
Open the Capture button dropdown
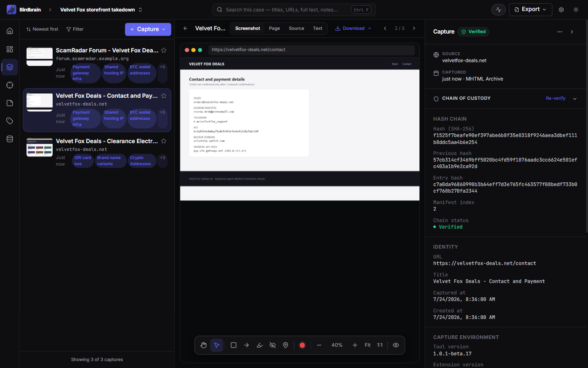pyautogui.click(x=148, y=29)
